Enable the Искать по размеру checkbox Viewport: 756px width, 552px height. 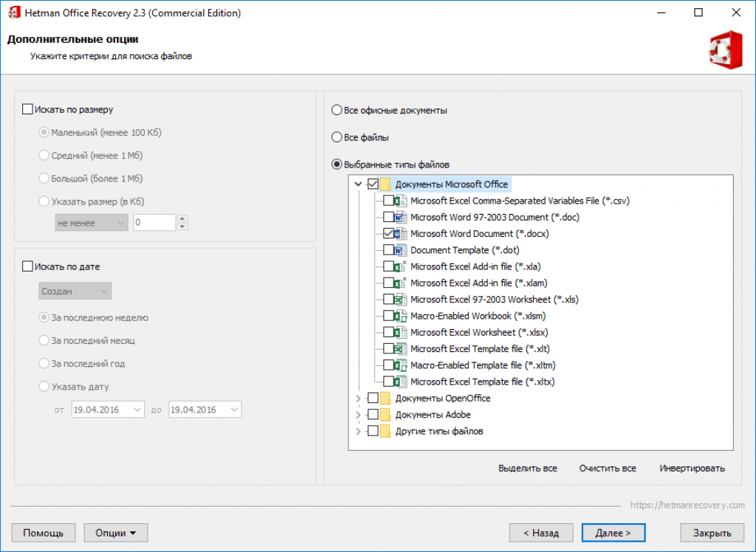click(x=28, y=109)
